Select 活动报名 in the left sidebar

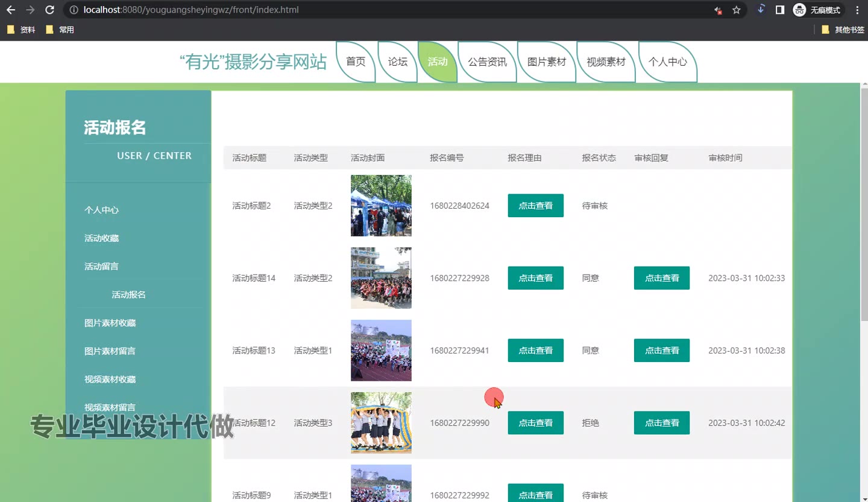click(128, 294)
